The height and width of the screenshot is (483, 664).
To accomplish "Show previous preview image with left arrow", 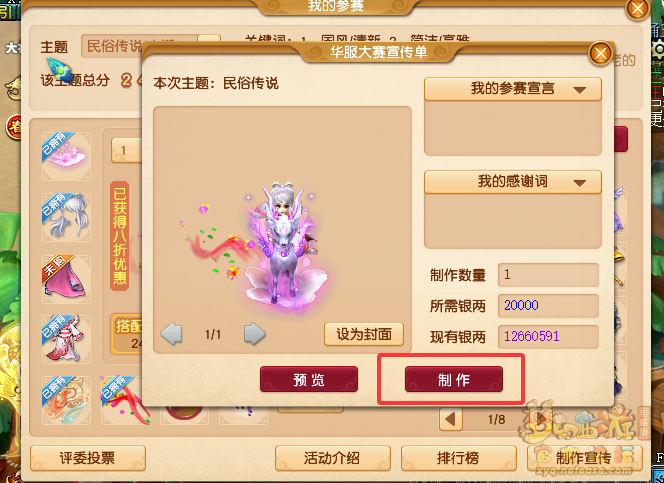I will coord(171,334).
